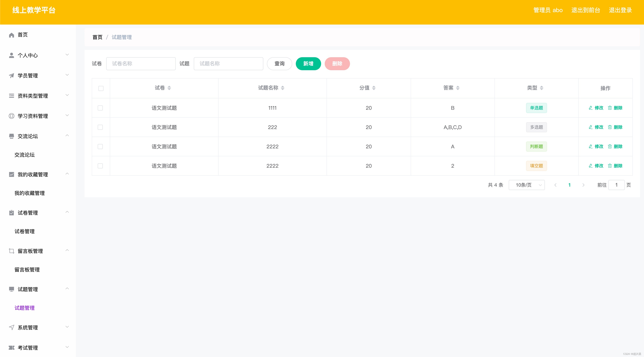Image resolution: width=644 pixels, height=357 pixels.
Task: Collapse the 试卷管理 menu chevron
Action: 67,212
